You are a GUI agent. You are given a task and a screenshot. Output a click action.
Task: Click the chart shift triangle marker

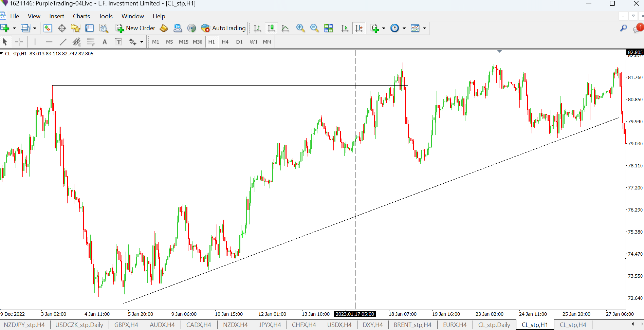[499, 51]
